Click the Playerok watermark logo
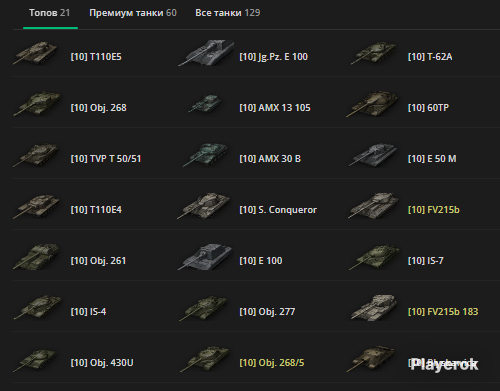This screenshot has height=391, width=500. pyautogui.click(x=444, y=364)
